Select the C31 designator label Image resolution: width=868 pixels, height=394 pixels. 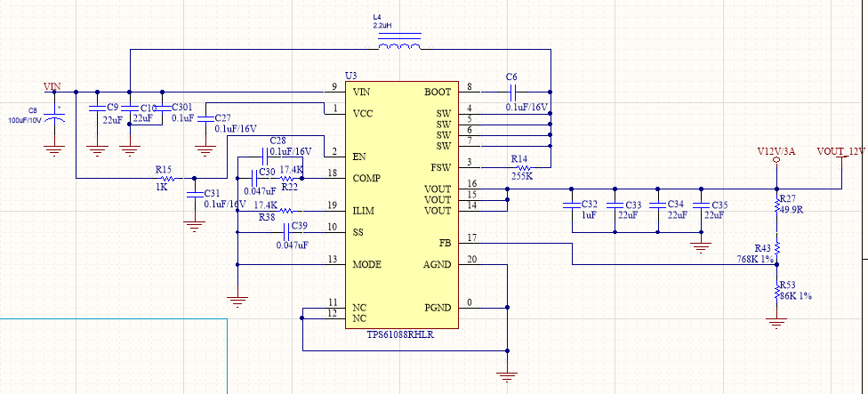coord(212,193)
